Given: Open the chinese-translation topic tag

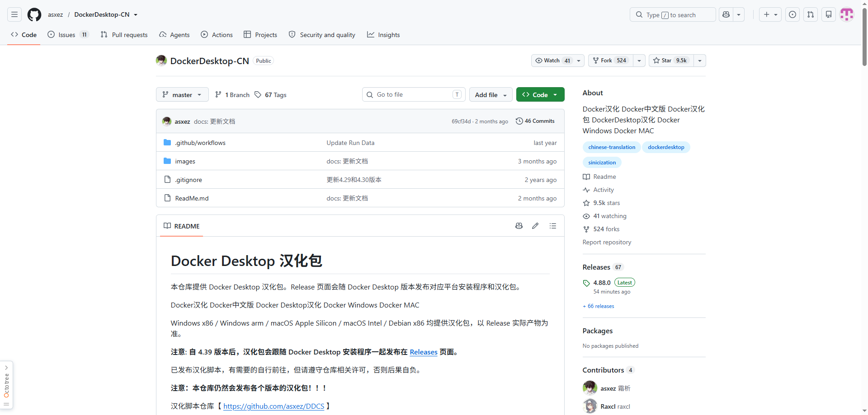Looking at the screenshot, I should (x=612, y=147).
